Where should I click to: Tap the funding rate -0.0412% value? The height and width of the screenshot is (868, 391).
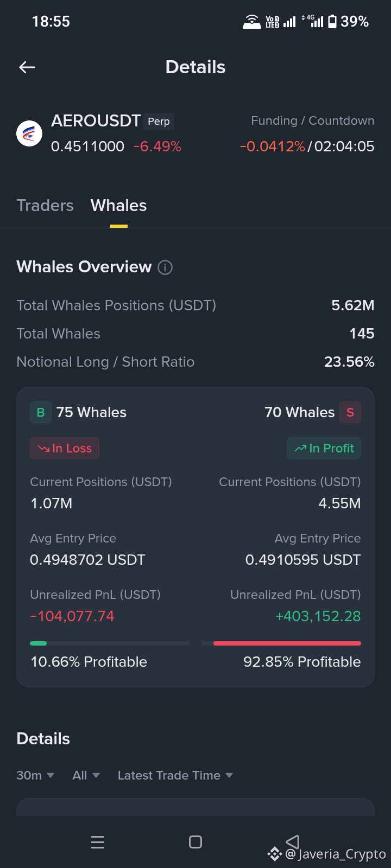coord(273,146)
